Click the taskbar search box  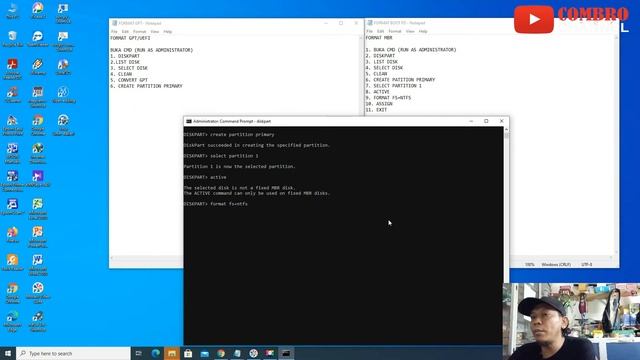[73, 353]
